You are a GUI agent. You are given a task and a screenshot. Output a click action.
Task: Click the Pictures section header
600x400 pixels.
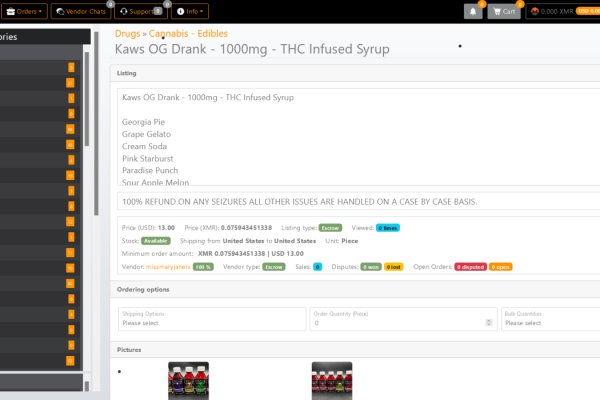click(x=355, y=350)
